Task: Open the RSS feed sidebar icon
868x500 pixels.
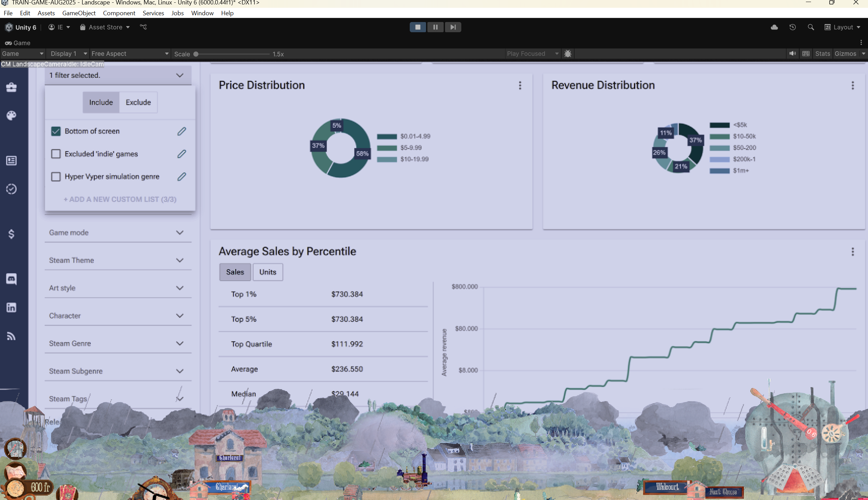Action: (11, 336)
